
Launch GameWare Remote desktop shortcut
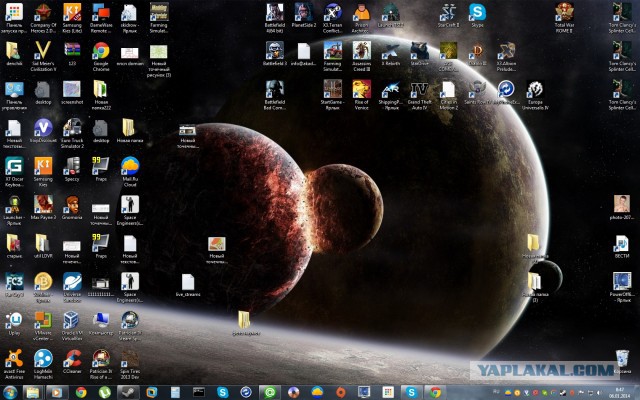coord(101,18)
